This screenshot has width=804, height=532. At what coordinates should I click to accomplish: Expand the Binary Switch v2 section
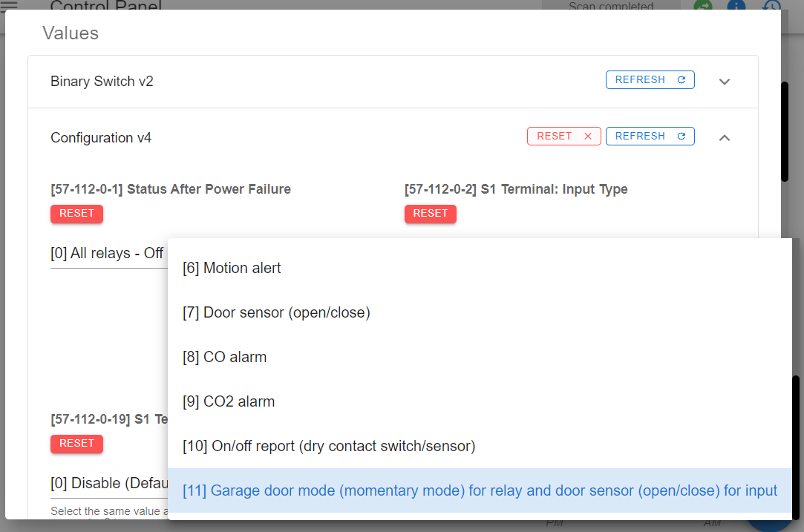(x=724, y=82)
